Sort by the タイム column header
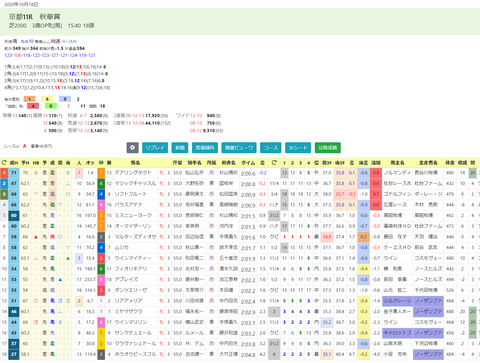The height and width of the screenshot is (363, 480). tap(248, 163)
